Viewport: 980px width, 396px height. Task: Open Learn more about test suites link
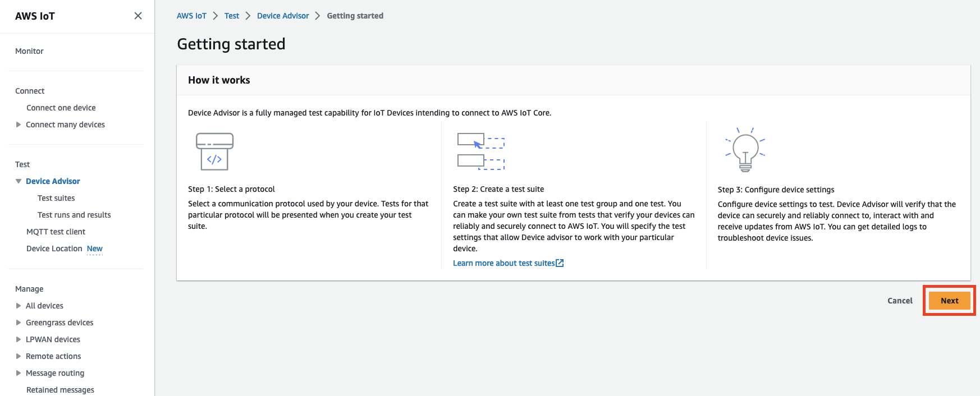tap(503, 263)
